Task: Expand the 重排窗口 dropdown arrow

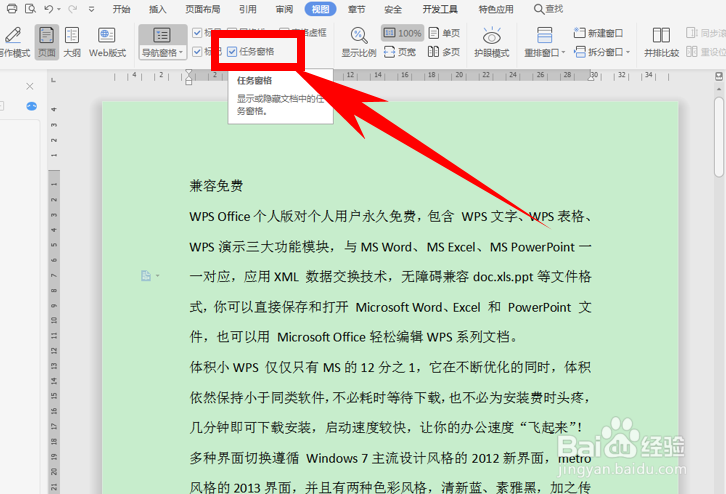Action: click(563, 53)
